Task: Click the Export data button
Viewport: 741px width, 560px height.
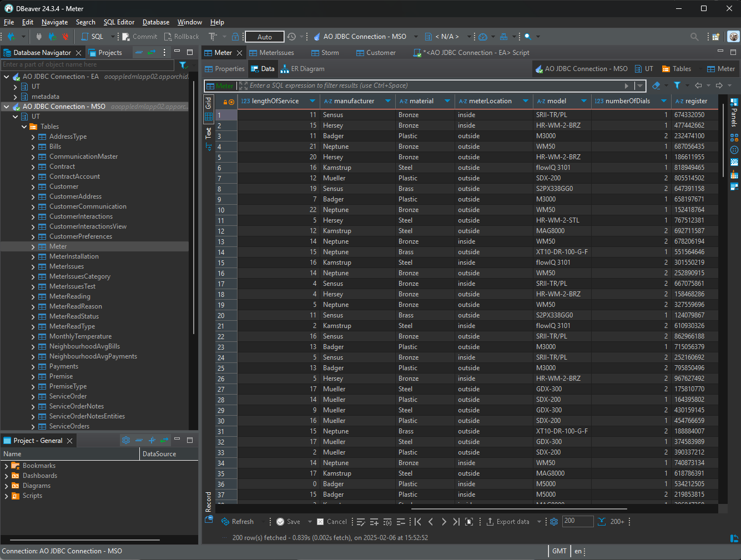Action: [508, 522]
